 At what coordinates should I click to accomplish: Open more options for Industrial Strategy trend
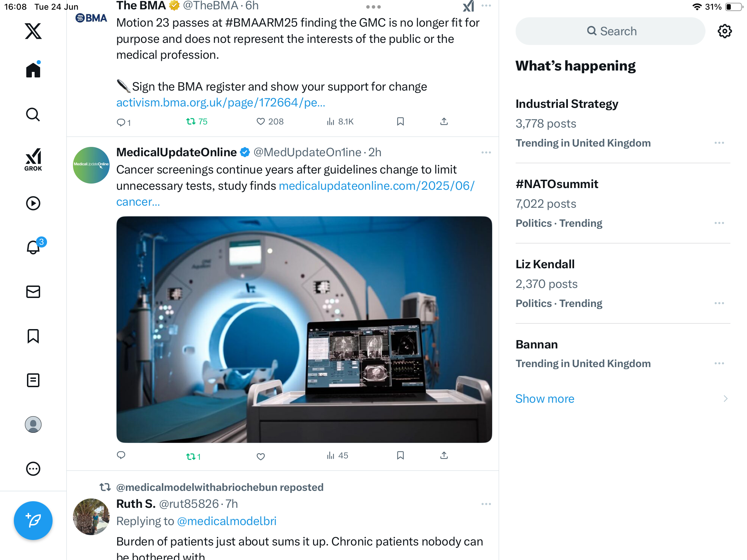719,143
